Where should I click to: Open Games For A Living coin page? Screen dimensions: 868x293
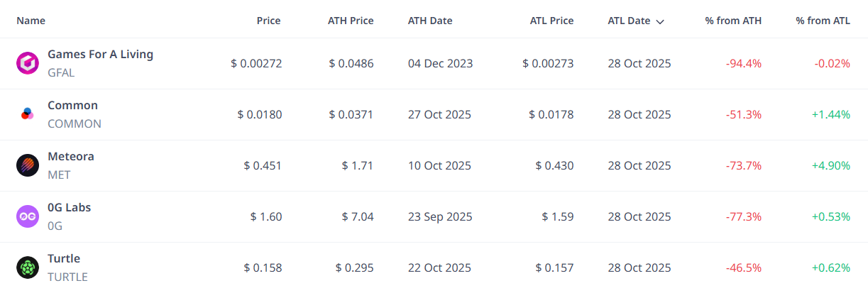pyautogui.click(x=100, y=54)
